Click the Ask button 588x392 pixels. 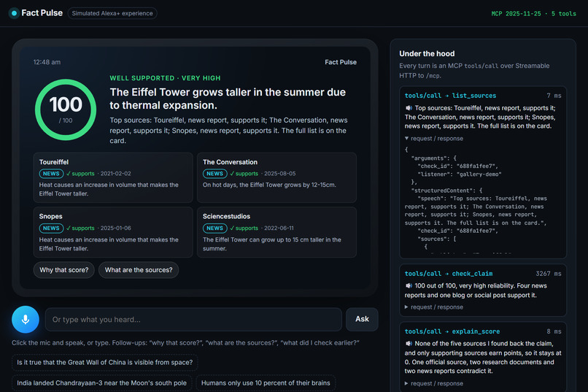(x=362, y=319)
